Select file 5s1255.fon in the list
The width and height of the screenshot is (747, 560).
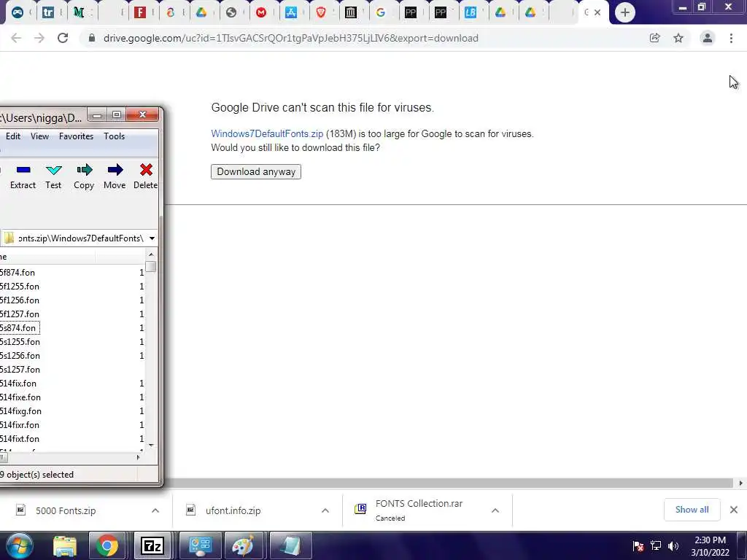coord(20,341)
